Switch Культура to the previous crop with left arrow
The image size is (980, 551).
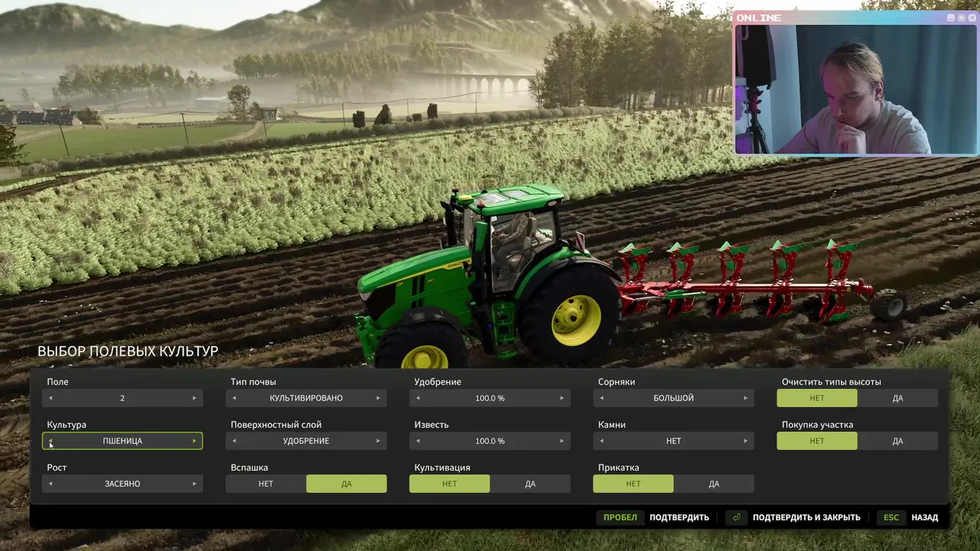click(x=51, y=441)
